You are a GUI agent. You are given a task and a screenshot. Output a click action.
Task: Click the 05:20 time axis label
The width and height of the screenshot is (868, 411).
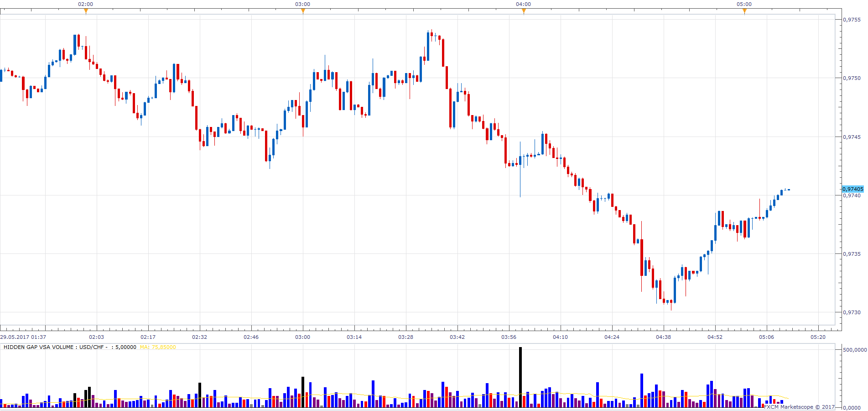pyautogui.click(x=818, y=337)
